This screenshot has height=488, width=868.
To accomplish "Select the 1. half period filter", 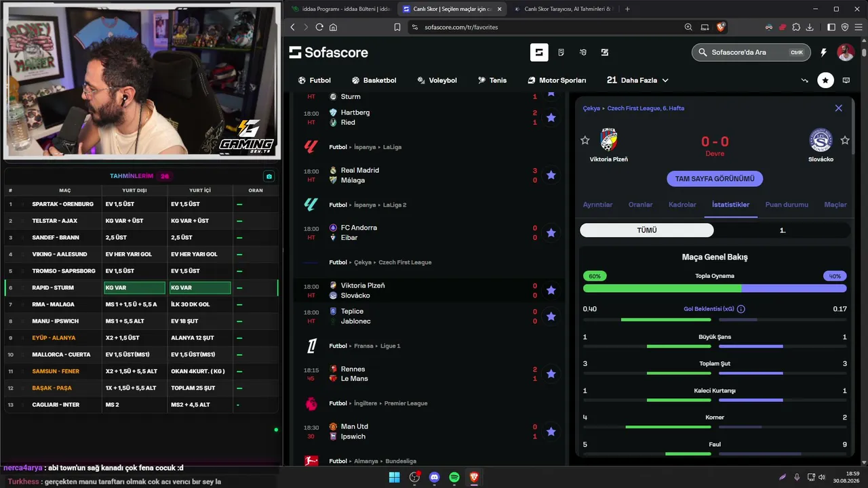I will [782, 230].
